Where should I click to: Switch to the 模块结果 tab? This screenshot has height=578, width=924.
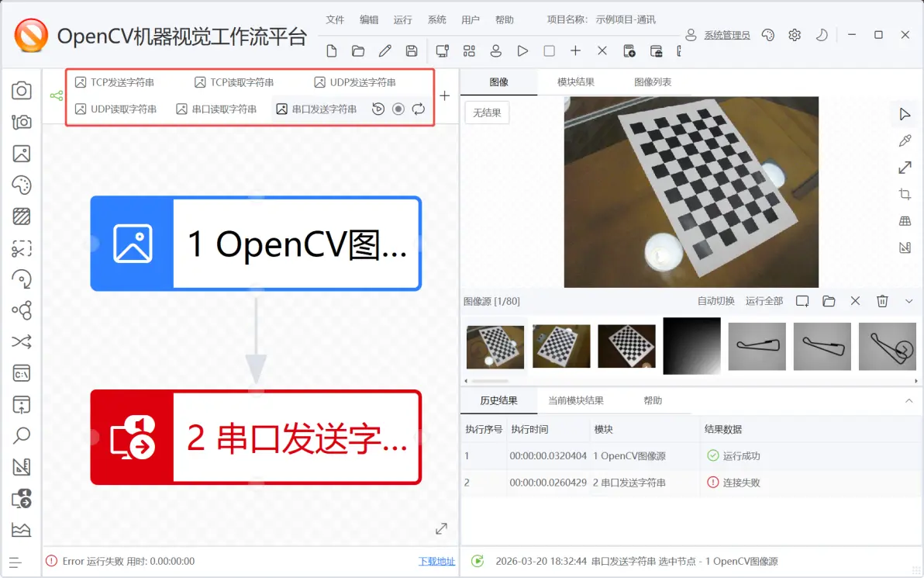(x=576, y=82)
